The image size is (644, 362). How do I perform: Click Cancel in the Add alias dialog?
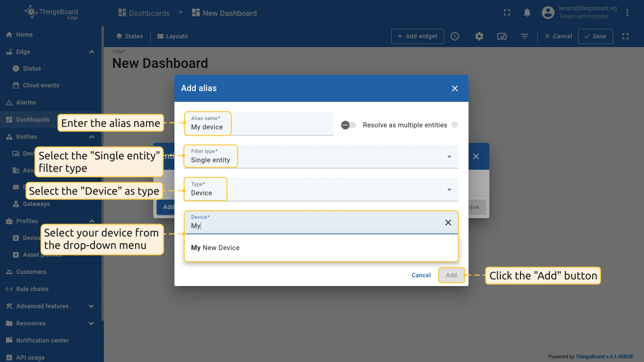pos(421,275)
